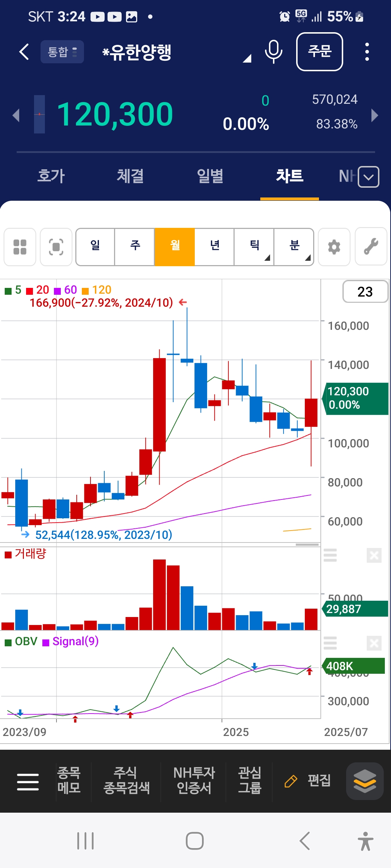The height and width of the screenshot is (868, 391).
Task: Tap the 편집 edit button
Action: pos(308,781)
